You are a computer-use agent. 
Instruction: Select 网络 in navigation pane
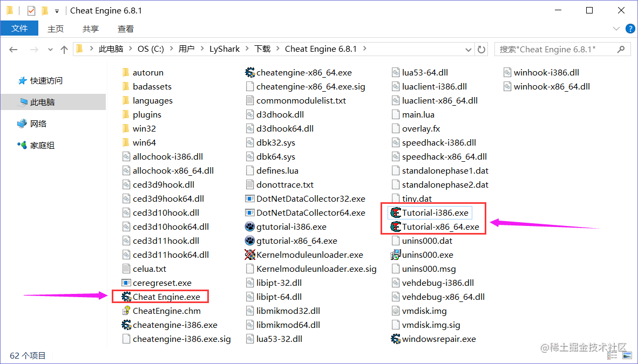point(38,123)
